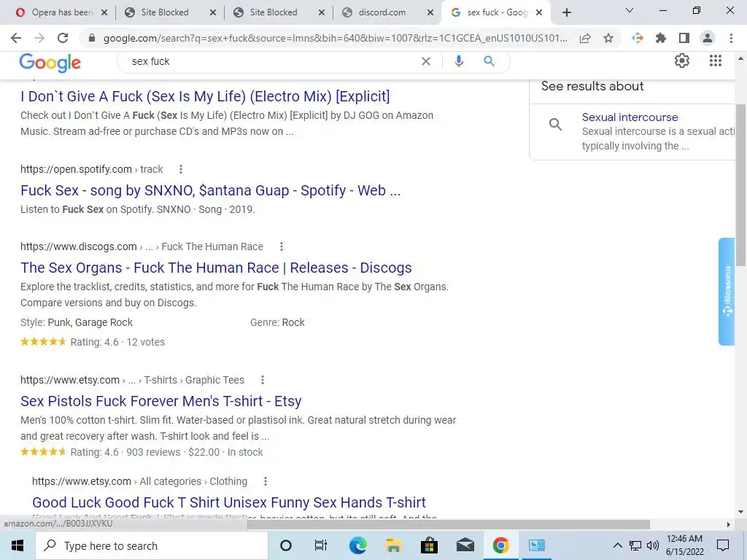Share this page via address bar icon
Screen dimensions: 747x560
point(585,38)
